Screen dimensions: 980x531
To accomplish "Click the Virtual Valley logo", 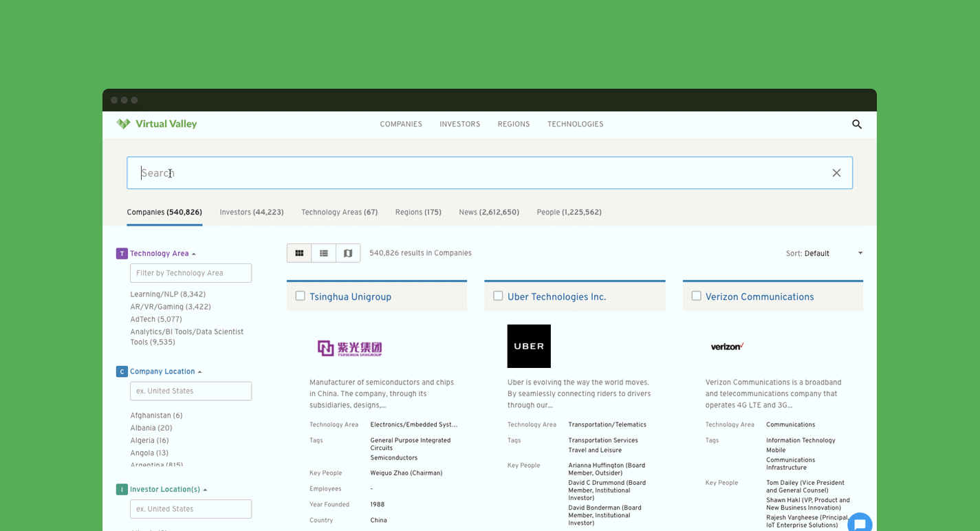I will 156,124.
